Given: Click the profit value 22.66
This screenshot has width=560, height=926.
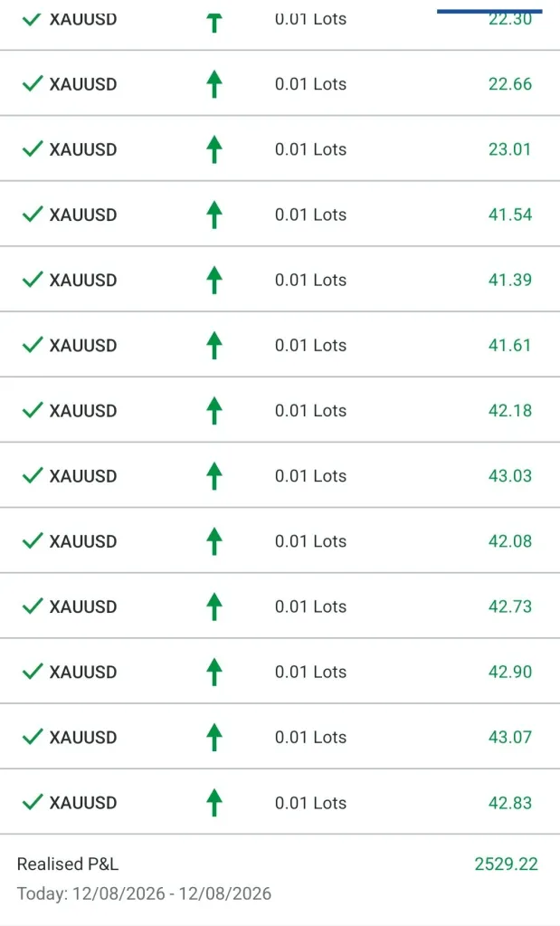Looking at the screenshot, I should [510, 84].
